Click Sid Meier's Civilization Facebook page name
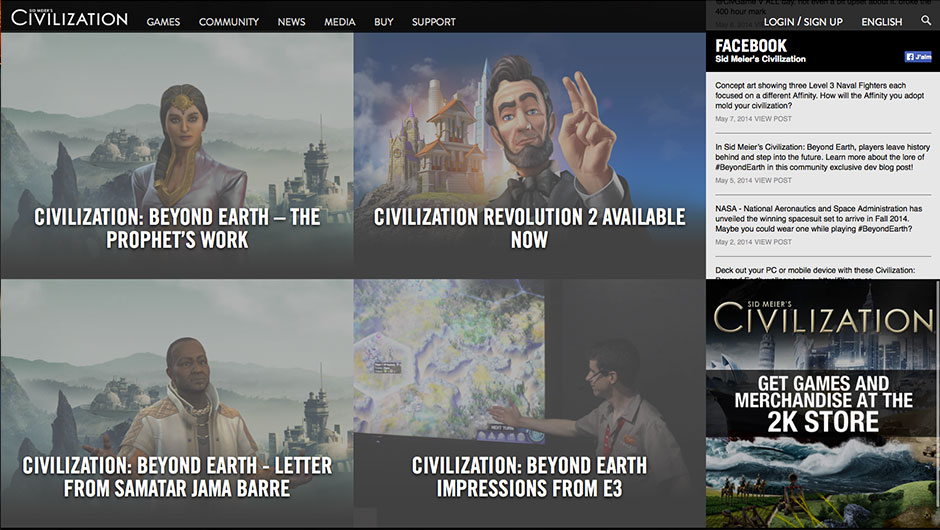 pos(760,59)
